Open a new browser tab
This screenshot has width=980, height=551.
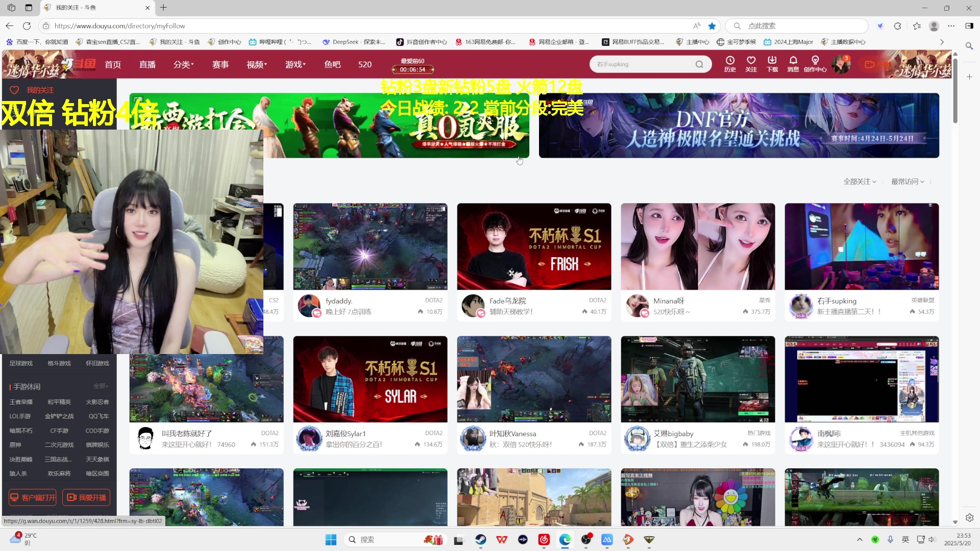163,8
